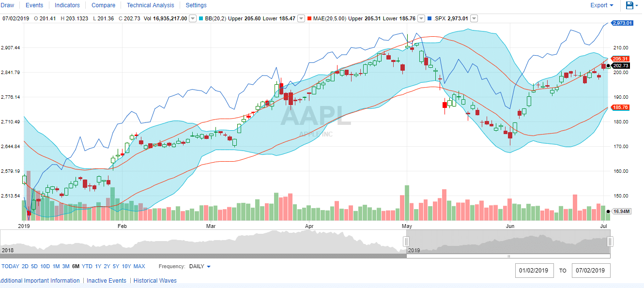The width and height of the screenshot is (644, 288).
Task: Click the end date field 07/02/2019
Action: [591, 271]
